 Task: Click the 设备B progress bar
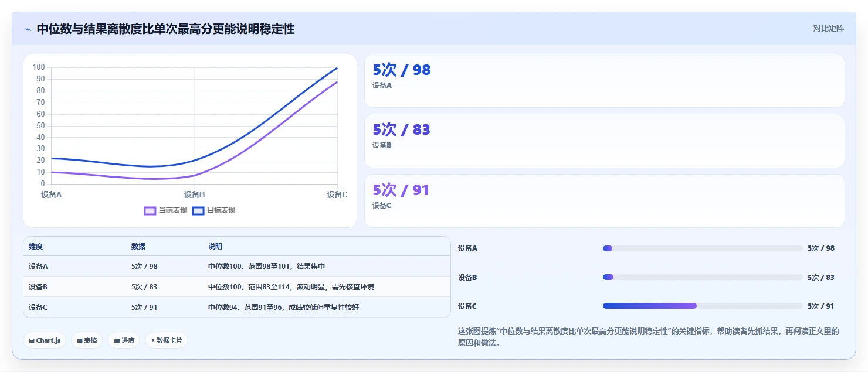coord(703,277)
